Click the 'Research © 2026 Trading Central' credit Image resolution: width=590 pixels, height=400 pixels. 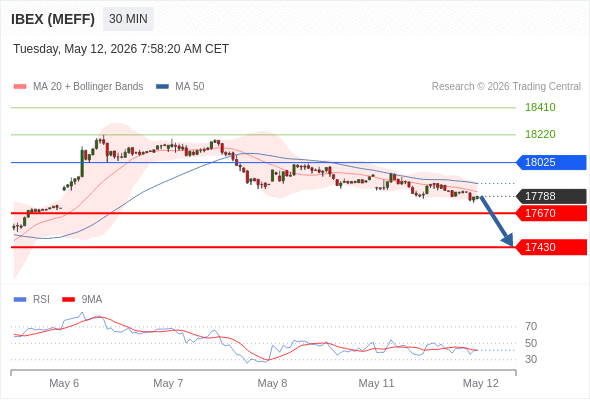coord(506,87)
